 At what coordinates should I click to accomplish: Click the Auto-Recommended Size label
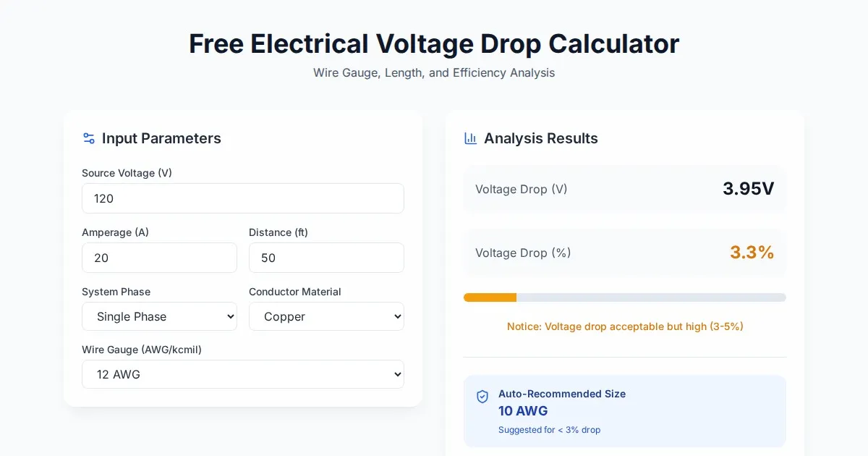coord(562,394)
